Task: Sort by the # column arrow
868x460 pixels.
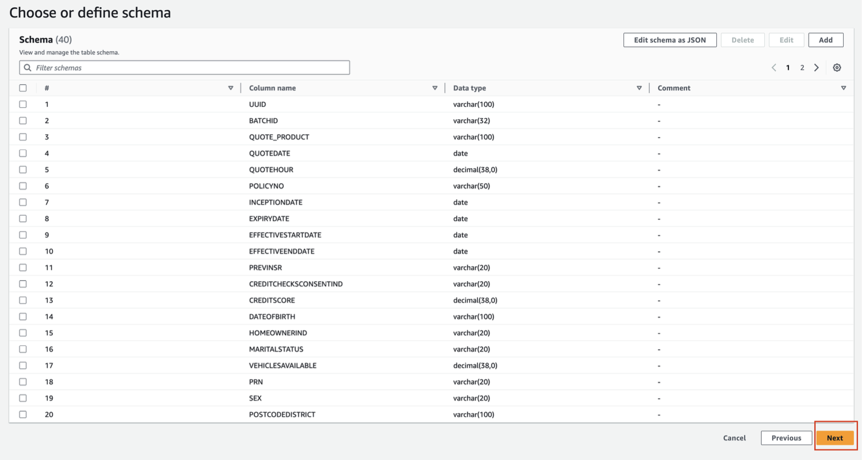Action: (231, 88)
